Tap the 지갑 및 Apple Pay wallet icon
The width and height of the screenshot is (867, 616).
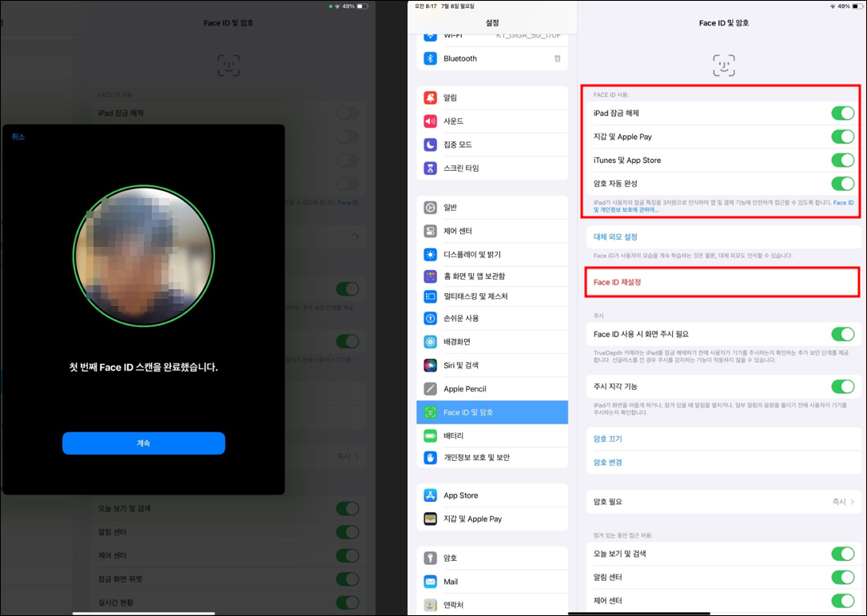tap(430, 519)
